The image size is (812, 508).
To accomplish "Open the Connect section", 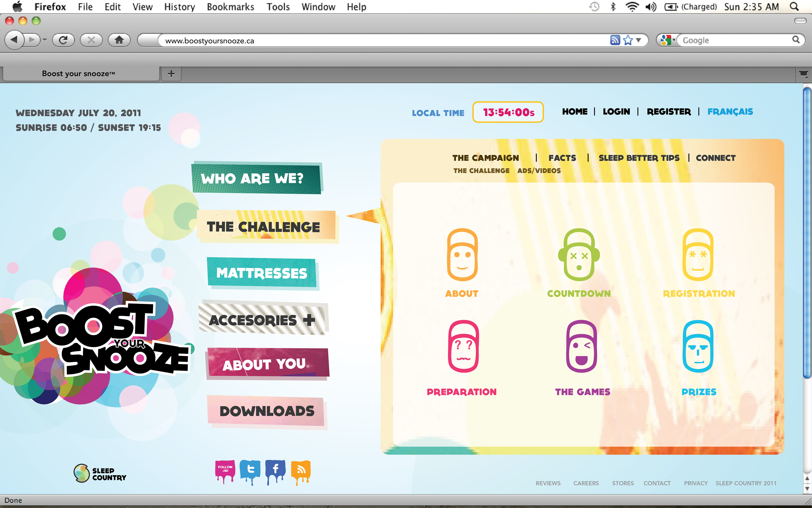I will 715,157.
